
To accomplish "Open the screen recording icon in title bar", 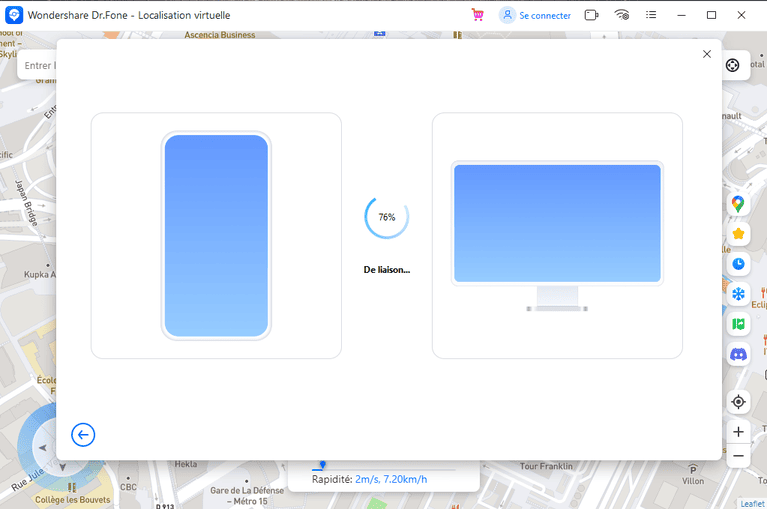I will point(591,15).
